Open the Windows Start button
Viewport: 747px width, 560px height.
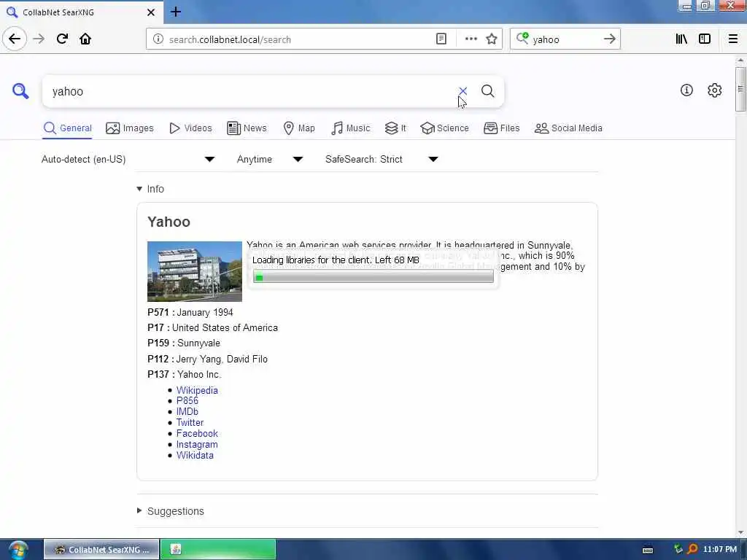[18, 550]
